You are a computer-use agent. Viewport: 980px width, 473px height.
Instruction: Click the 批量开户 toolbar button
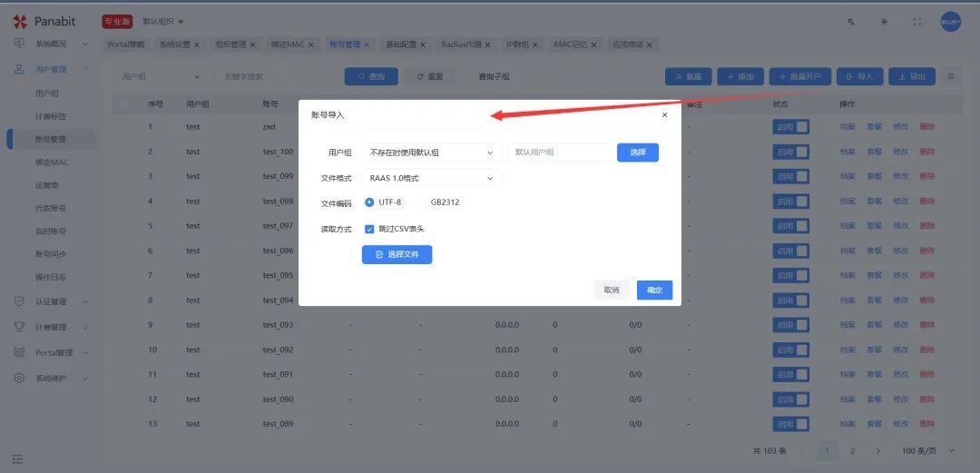(x=800, y=76)
